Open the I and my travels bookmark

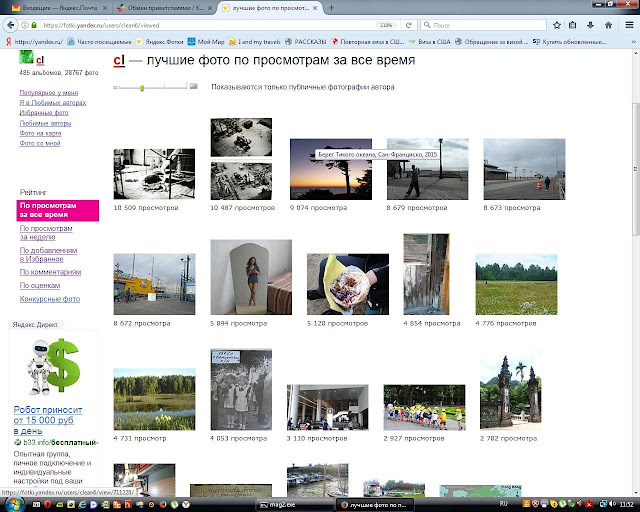pos(255,42)
